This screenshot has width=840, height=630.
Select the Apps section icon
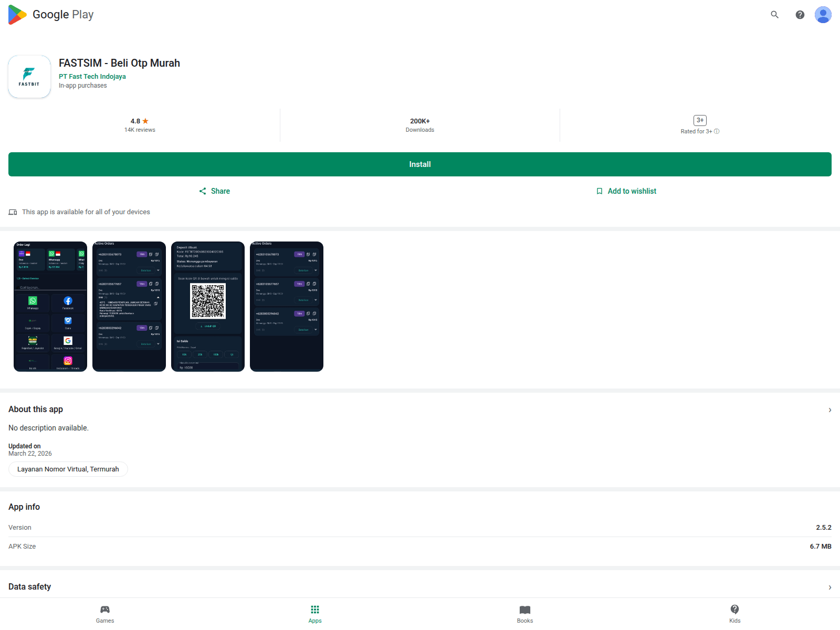tap(314, 610)
